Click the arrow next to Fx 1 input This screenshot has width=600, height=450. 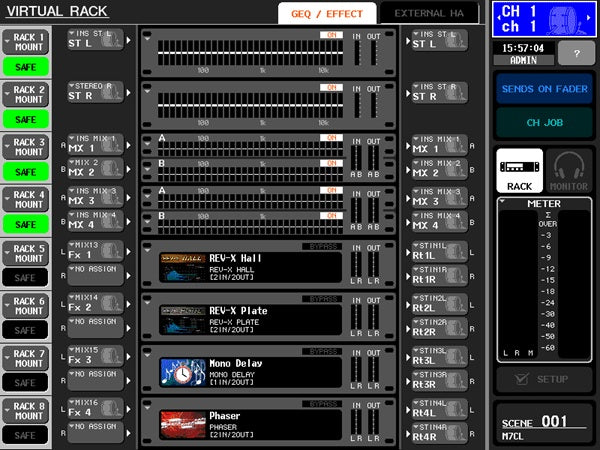point(129,251)
